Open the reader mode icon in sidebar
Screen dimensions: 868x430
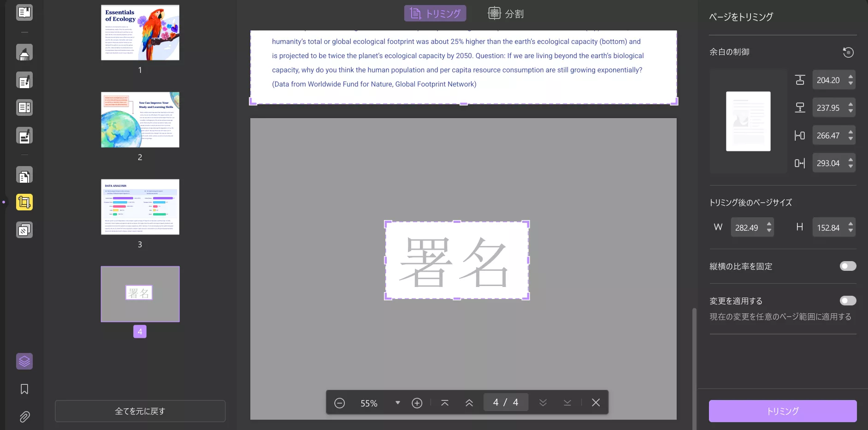click(24, 12)
